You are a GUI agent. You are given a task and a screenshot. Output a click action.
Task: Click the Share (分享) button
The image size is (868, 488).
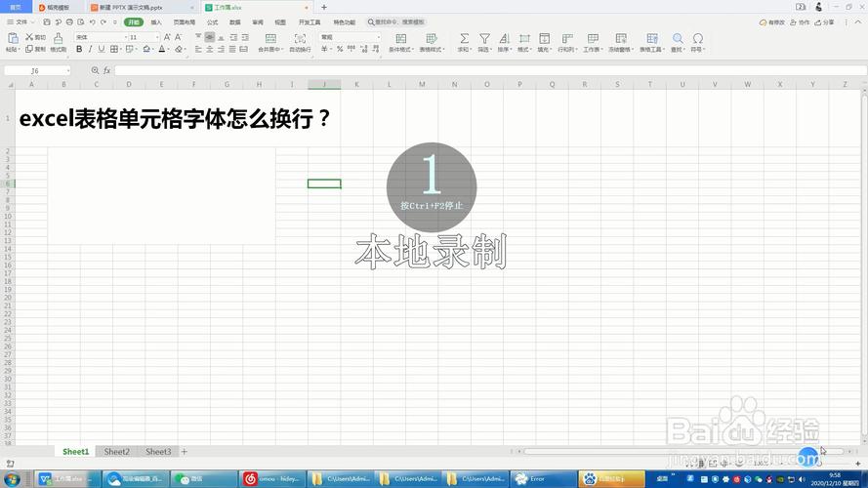coord(824,22)
